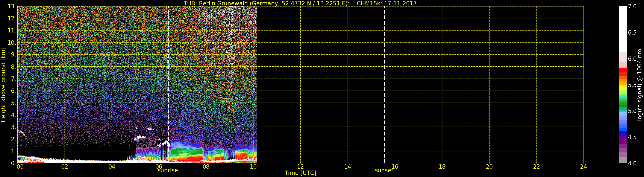This screenshot has width=644, height=177.
Task: Click the 7.0 tick label on the colorbar
Action: point(632,6)
